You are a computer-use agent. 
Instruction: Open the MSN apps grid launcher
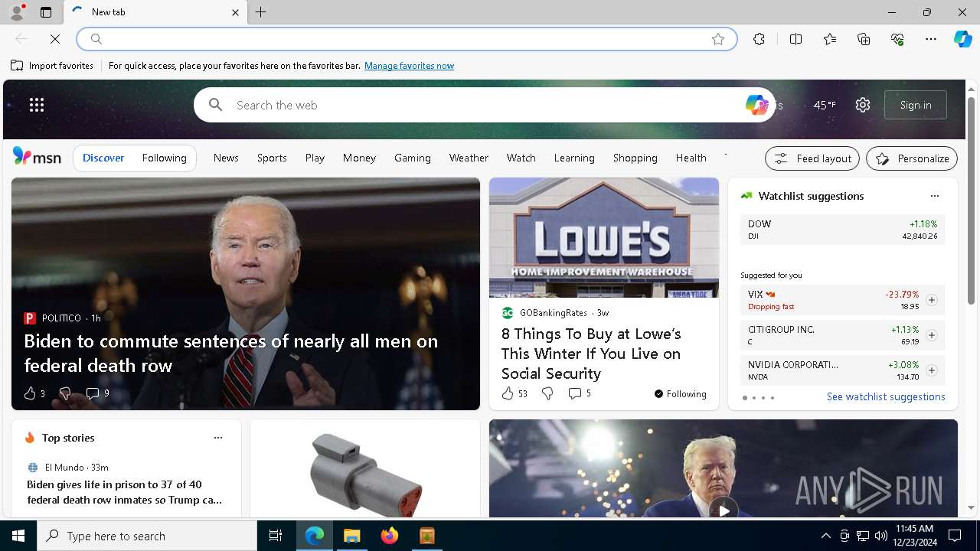37,105
